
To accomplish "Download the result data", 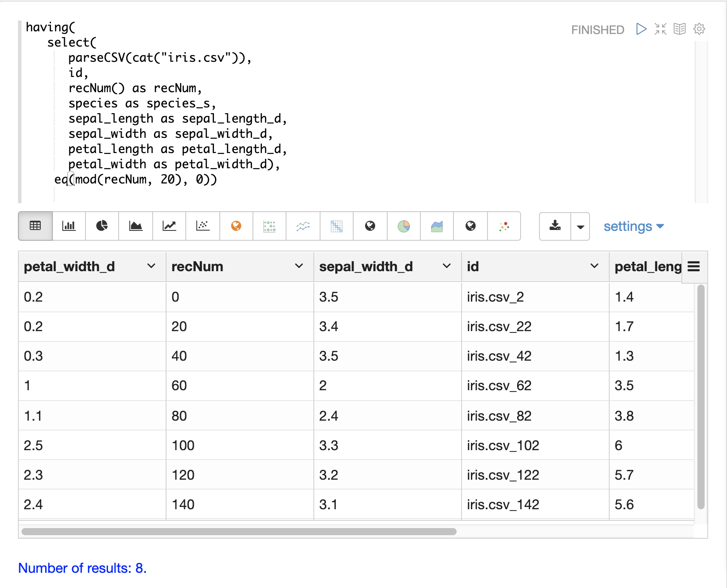I will click(555, 226).
